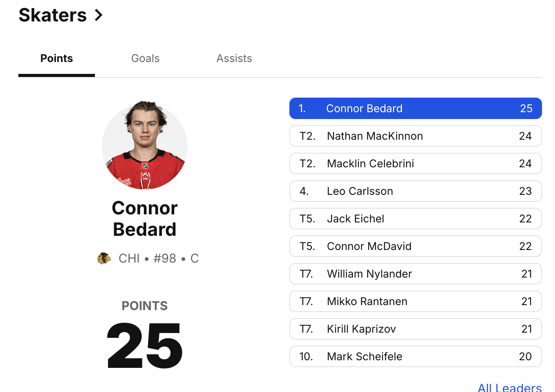Open the Points leaders tab

56,58
